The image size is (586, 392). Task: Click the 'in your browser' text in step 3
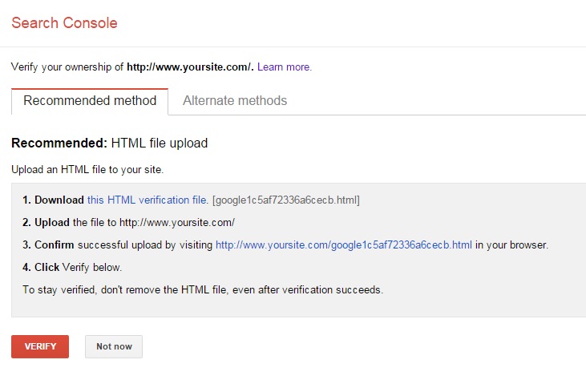[511, 245]
